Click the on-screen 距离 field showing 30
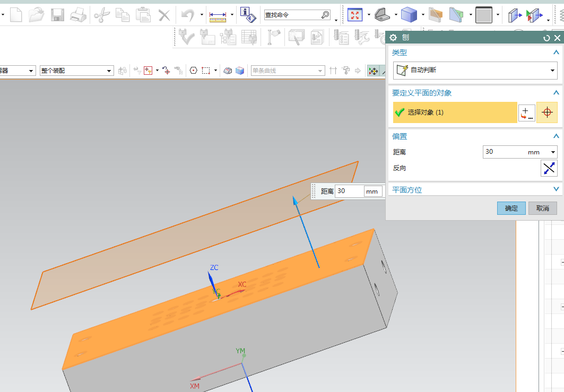This screenshot has height=392, width=564. click(349, 191)
